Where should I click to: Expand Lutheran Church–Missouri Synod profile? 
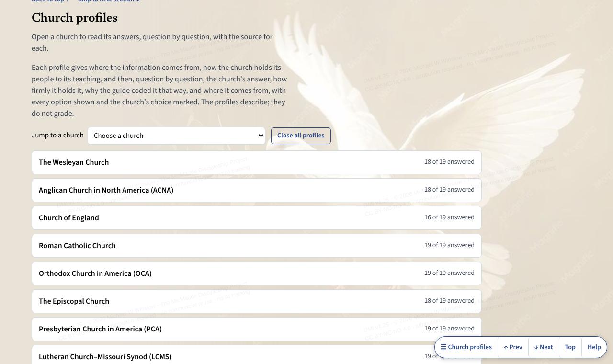pyautogui.click(x=257, y=355)
